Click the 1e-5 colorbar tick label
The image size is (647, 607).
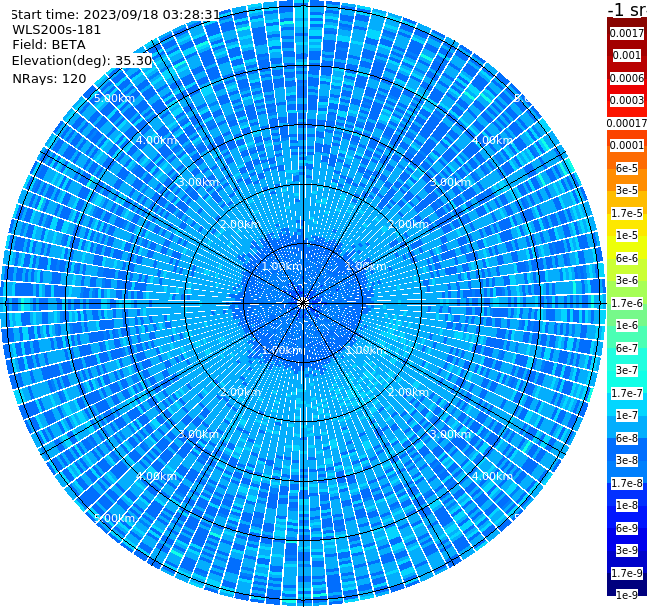[x=627, y=235]
